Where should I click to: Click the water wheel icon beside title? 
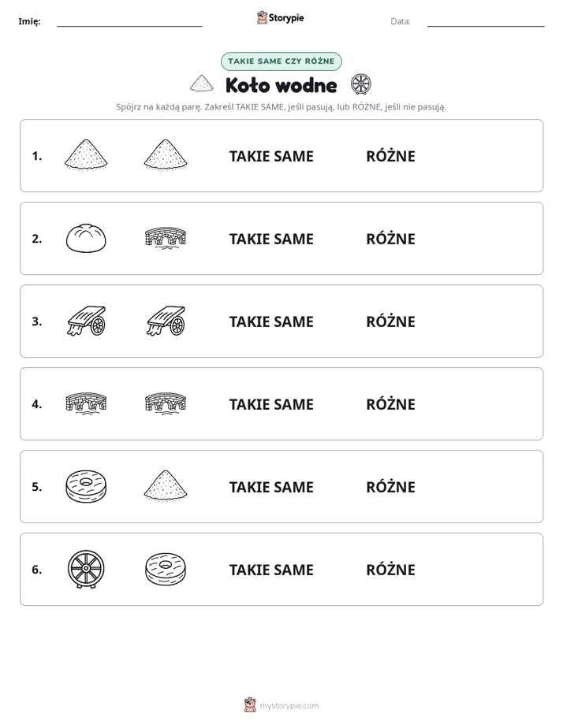click(361, 84)
